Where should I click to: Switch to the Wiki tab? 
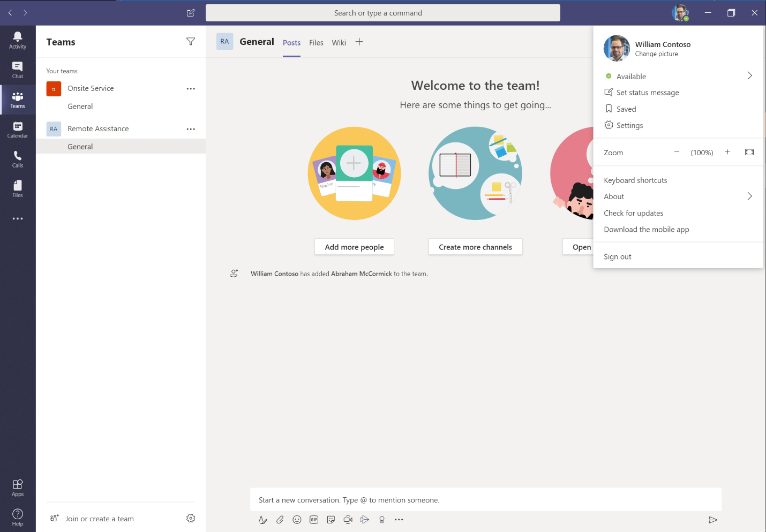point(339,43)
